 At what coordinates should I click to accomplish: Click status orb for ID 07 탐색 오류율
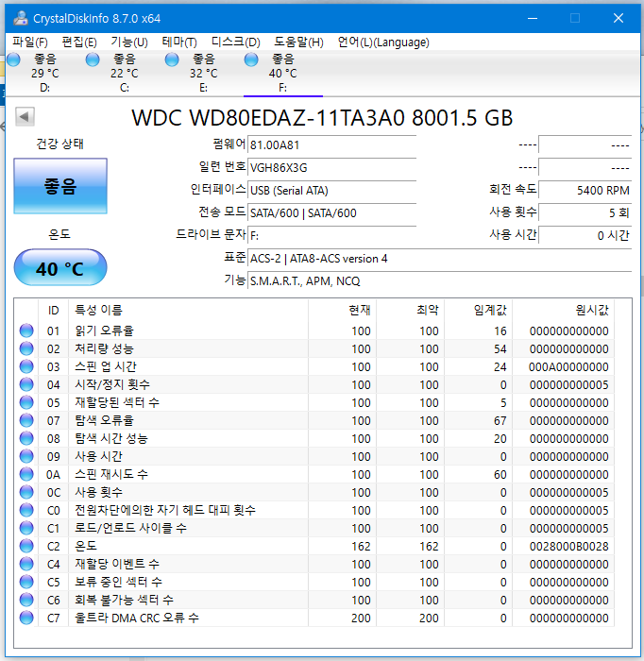[x=26, y=420]
